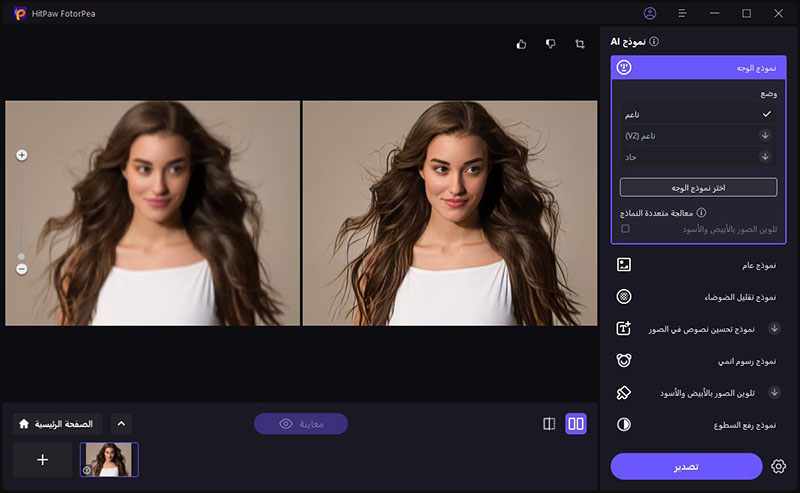This screenshot has height=493, width=800.
Task: Expand the text enhancement model arrow
Action: coord(774,328)
